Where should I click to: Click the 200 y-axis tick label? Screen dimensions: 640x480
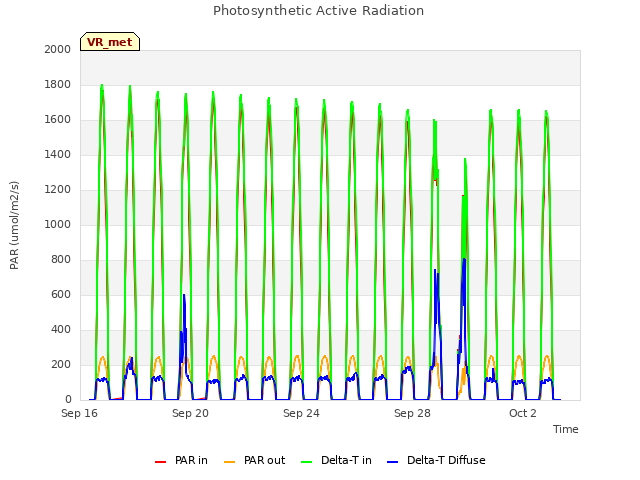[61, 364]
